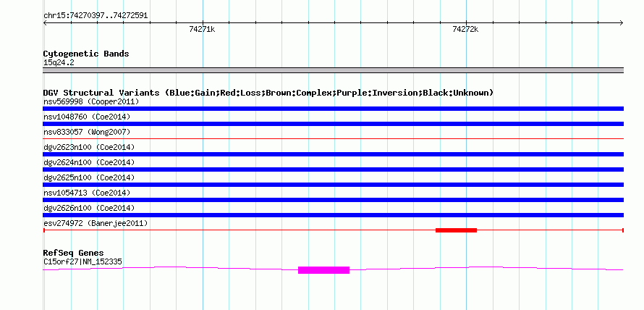This screenshot has height=310, width=644.
Task: Open the dgv2623n100 (Coe2014) label
Action: click(x=89, y=147)
